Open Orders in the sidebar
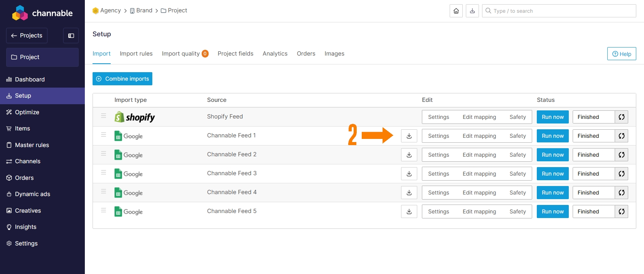The image size is (644, 274). click(x=42, y=178)
